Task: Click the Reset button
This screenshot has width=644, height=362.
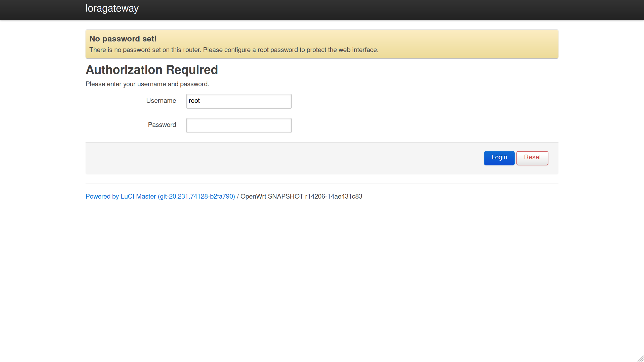Action: tap(532, 158)
